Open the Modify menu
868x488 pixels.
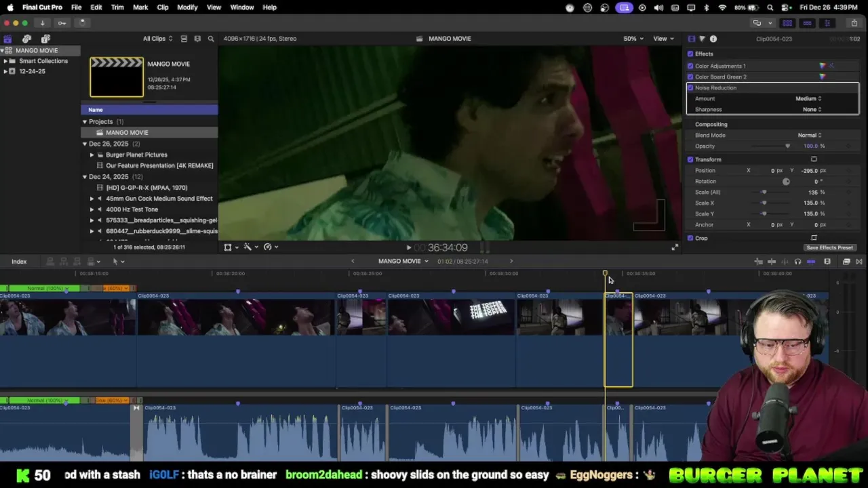187,7
